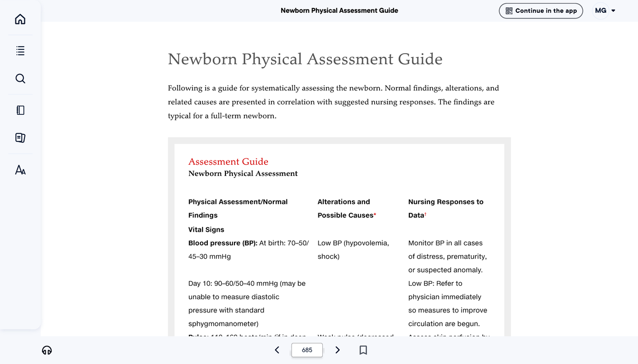The image size is (638, 364).
Task: Click the top bar title Newborn Physical Assessment Guide
Action: tap(339, 10)
